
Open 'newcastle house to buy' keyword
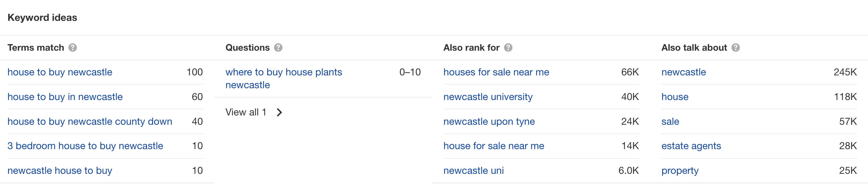[60, 171]
